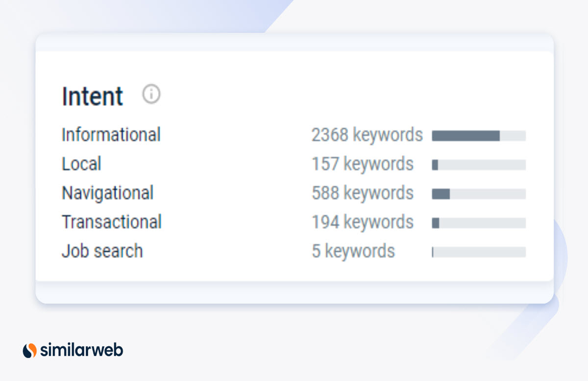Click the Intent heading
Viewport: 588px width, 381px height.
[x=93, y=96]
